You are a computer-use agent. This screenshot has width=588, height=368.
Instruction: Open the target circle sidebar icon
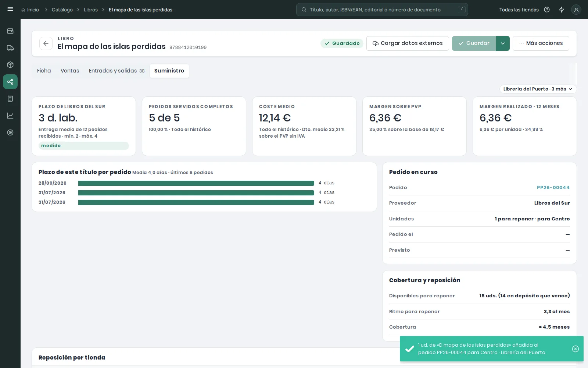pos(10,132)
